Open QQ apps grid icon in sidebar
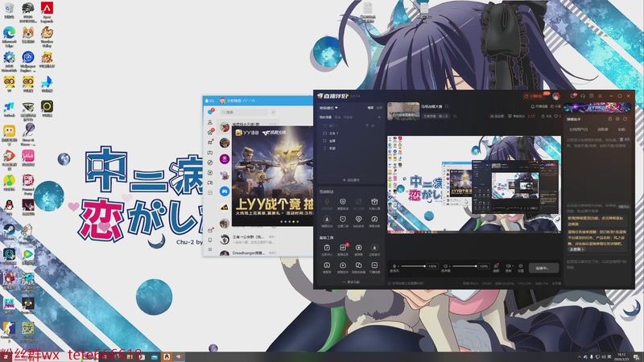Image resolution: width=644 pixels, height=362 pixels. pos(210,192)
